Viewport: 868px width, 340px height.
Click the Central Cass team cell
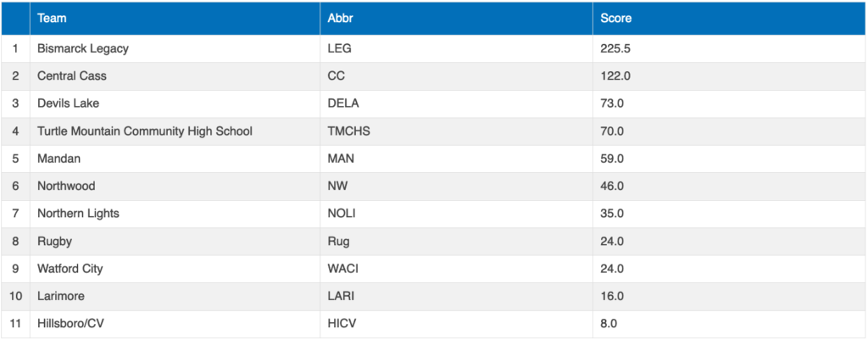[x=72, y=76]
